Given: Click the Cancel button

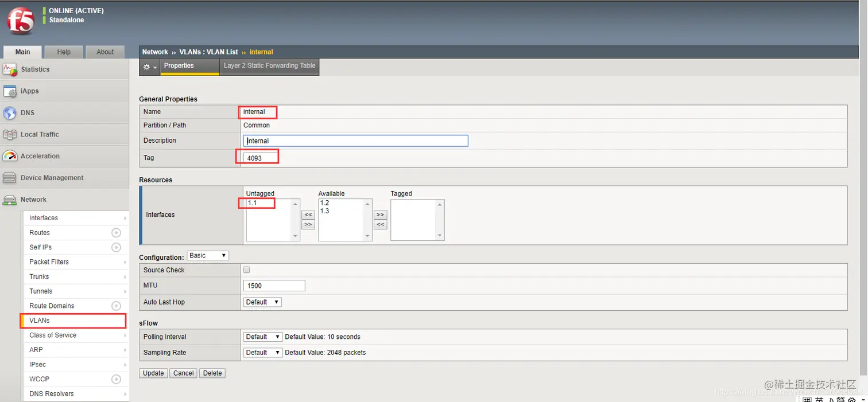Looking at the screenshot, I should 184,373.
